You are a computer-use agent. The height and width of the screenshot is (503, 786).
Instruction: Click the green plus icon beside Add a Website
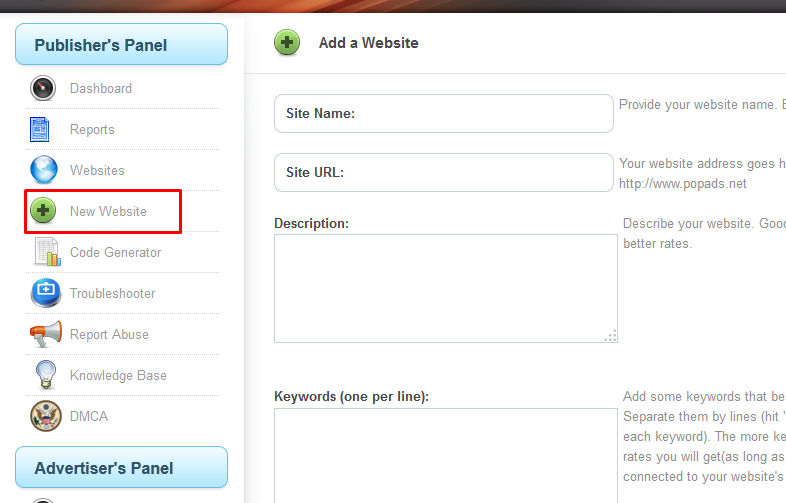[287, 43]
